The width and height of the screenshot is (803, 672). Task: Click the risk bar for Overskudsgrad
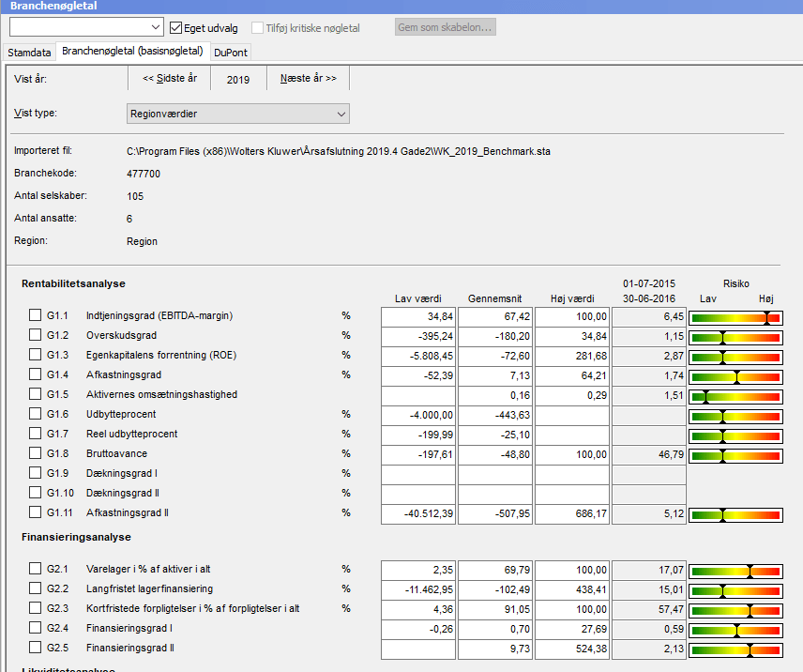(735, 336)
